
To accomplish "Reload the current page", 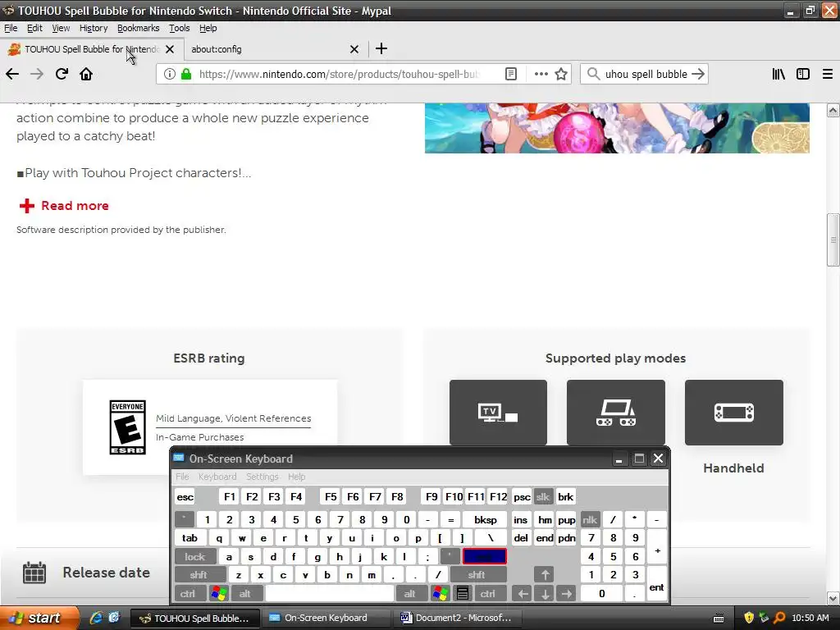I will (x=62, y=74).
